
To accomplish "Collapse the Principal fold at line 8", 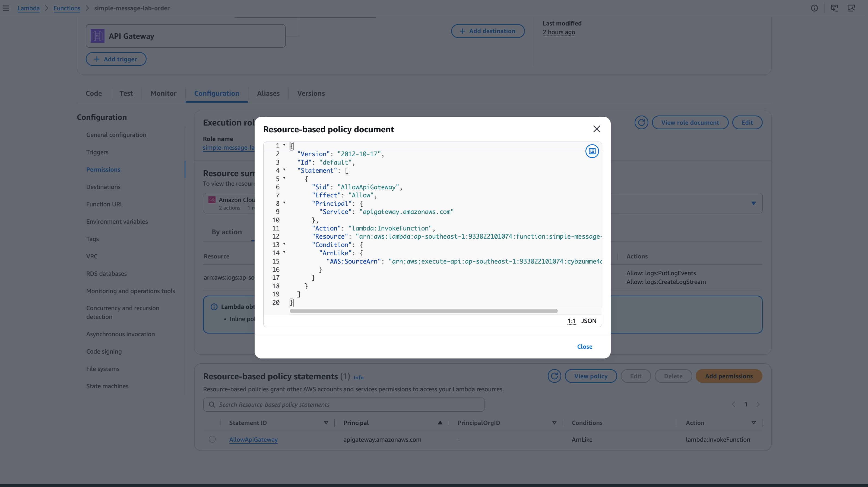I will pos(284,203).
